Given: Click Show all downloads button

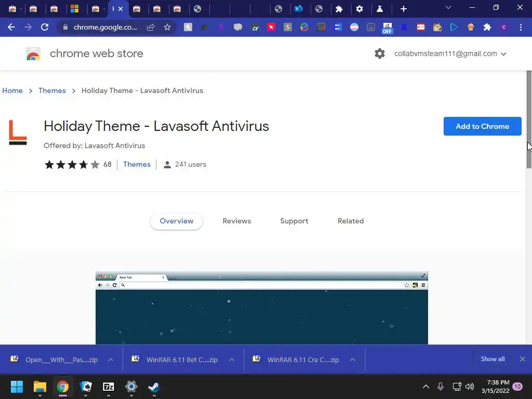Looking at the screenshot, I should (x=493, y=359).
